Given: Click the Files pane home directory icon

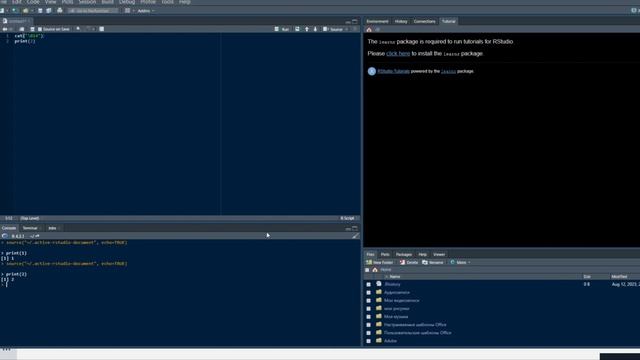Looking at the screenshot, I should [x=375, y=270].
